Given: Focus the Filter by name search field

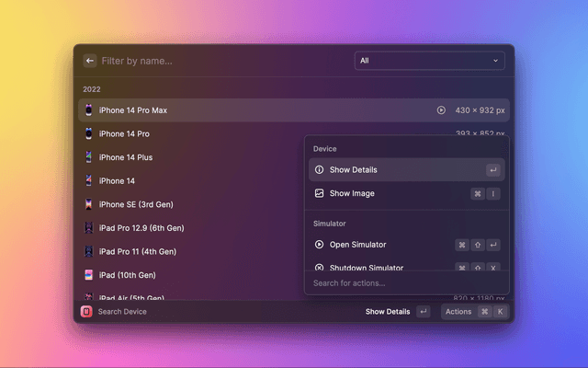Looking at the screenshot, I should coord(220,61).
